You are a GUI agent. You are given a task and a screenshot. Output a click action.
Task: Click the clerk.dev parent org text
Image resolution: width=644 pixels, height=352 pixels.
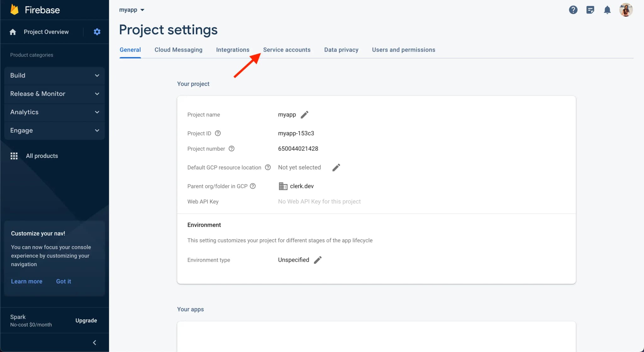click(x=302, y=186)
